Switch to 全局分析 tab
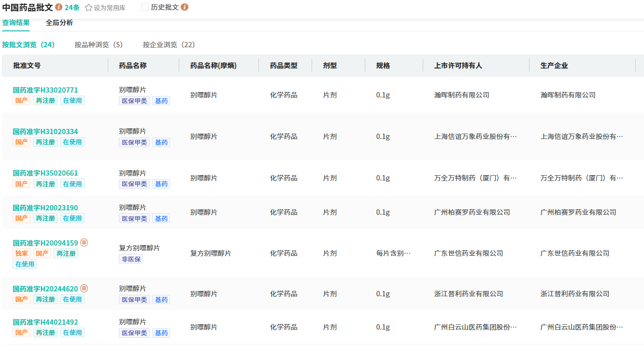The height and width of the screenshot is (345, 644). (x=59, y=23)
